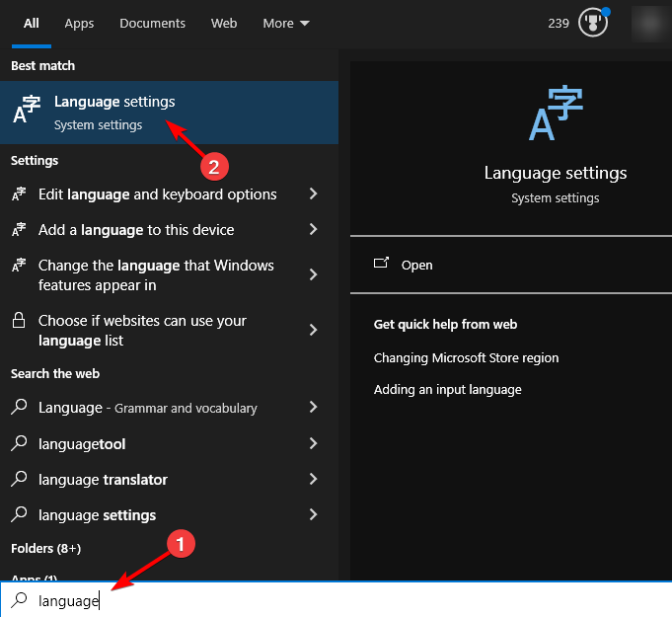Click icon beside Add a language entry
The width and height of the screenshot is (672, 617).
click(19, 230)
